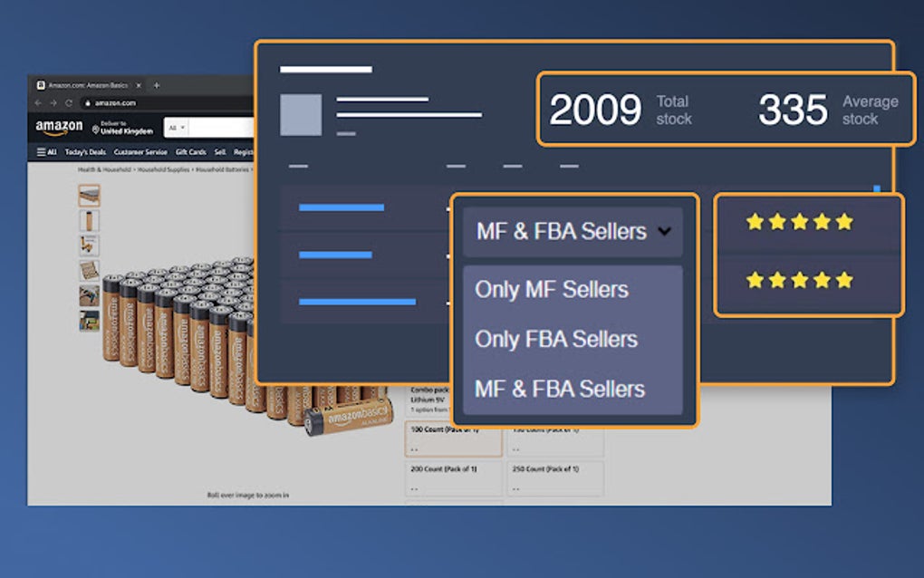Open the hamburger All menu icon
Screen dimensions: 924x578
pyautogui.click(x=42, y=151)
